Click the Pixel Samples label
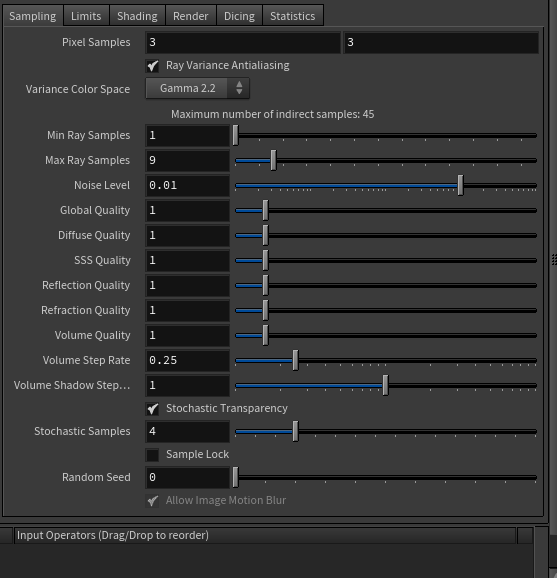557x578 pixels. (x=96, y=42)
